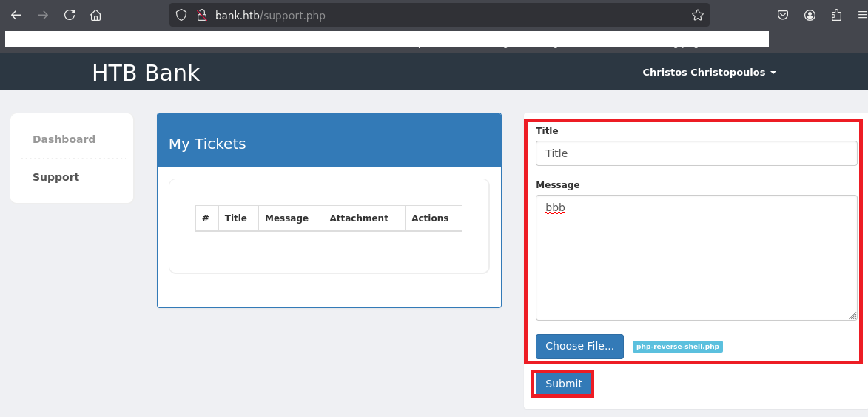Open the Firefox account icon
The width and height of the screenshot is (868, 417).
tap(810, 15)
